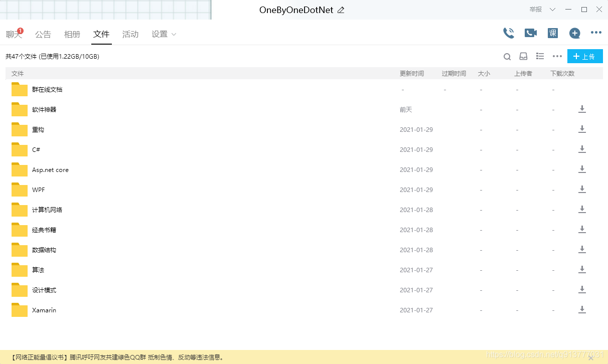Edit the group name OneByOneDotNet pencil icon
Screen dimensions: 608x364
(x=341, y=10)
